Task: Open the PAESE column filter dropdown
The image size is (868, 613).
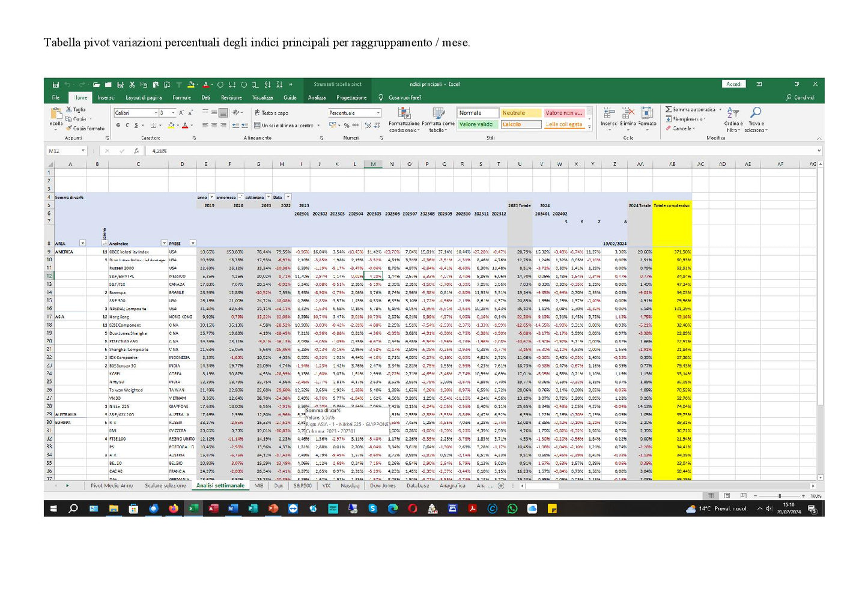Action: [x=193, y=243]
